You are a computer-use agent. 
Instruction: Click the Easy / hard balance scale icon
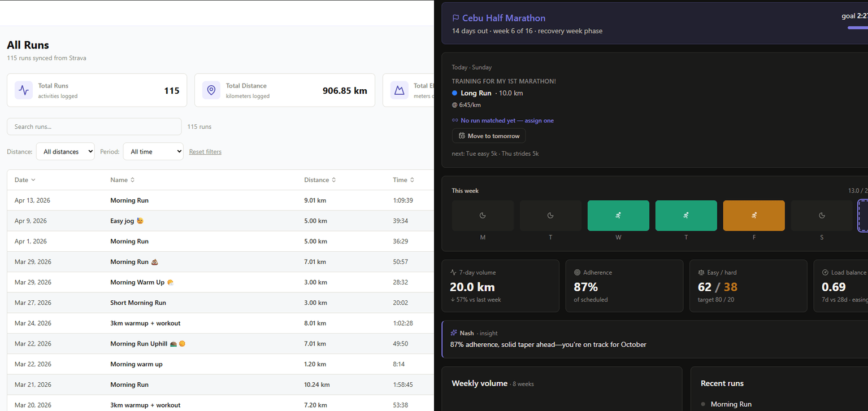(701, 272)
